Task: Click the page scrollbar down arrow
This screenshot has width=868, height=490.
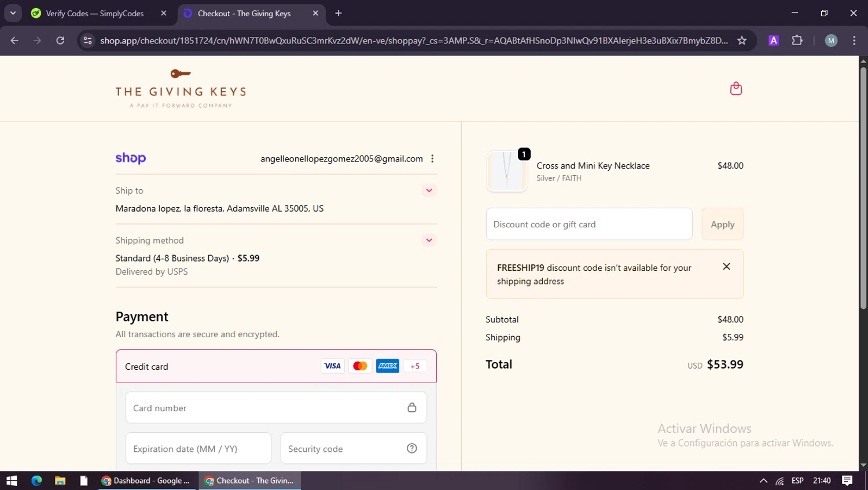Action: pyautogui.click(x=863, y=465)
